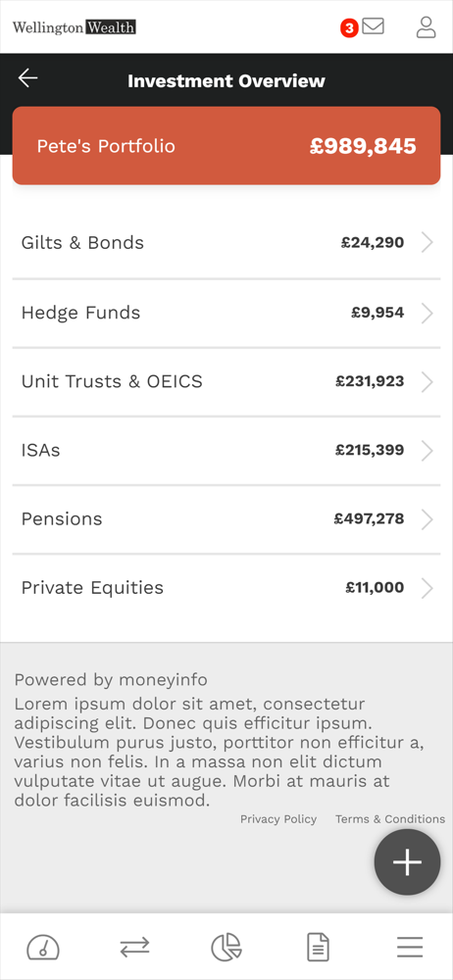
Task: Open the documents icon in bottom bar
Action: [318, 947]
